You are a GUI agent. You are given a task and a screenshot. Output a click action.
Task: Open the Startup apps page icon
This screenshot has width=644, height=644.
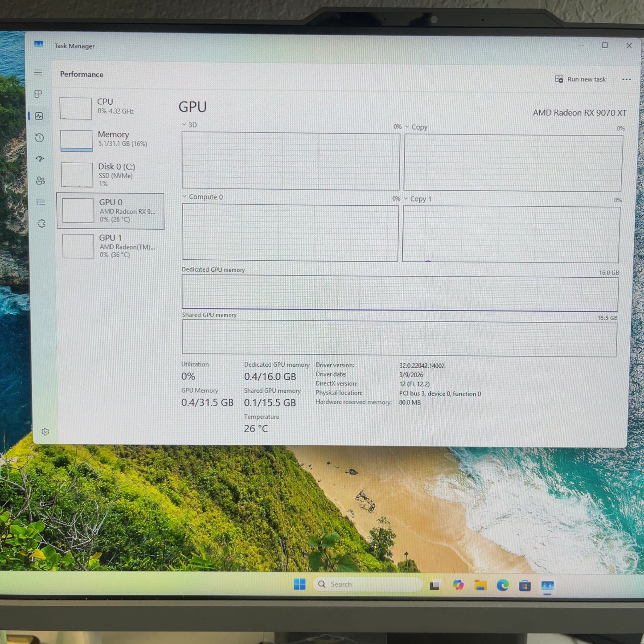40,159
